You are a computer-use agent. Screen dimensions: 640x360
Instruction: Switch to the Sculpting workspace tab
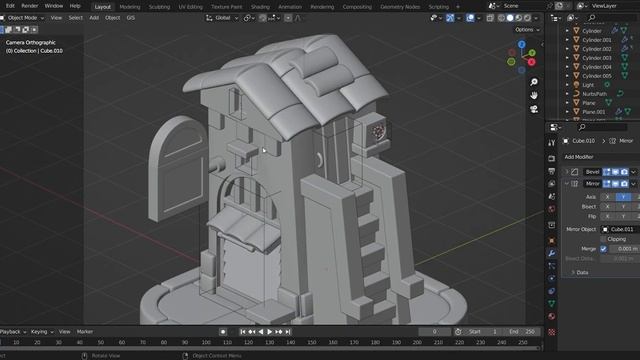(159, 7)
